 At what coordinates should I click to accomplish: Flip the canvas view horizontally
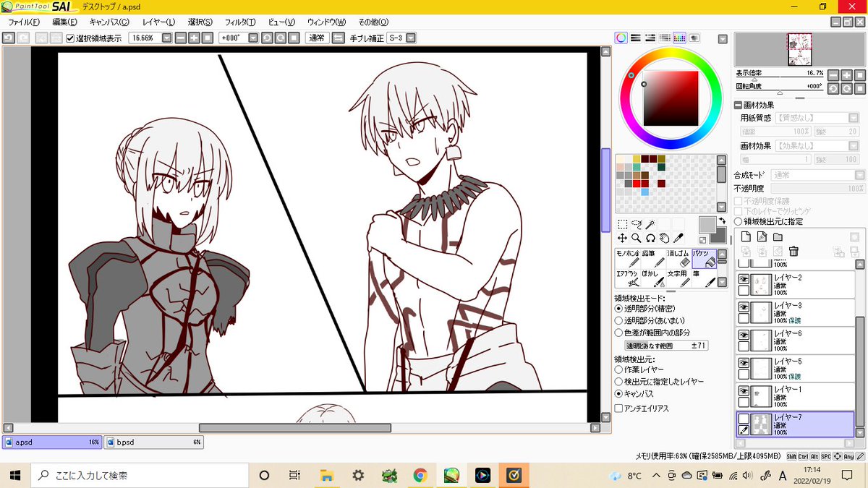[338, 38]
